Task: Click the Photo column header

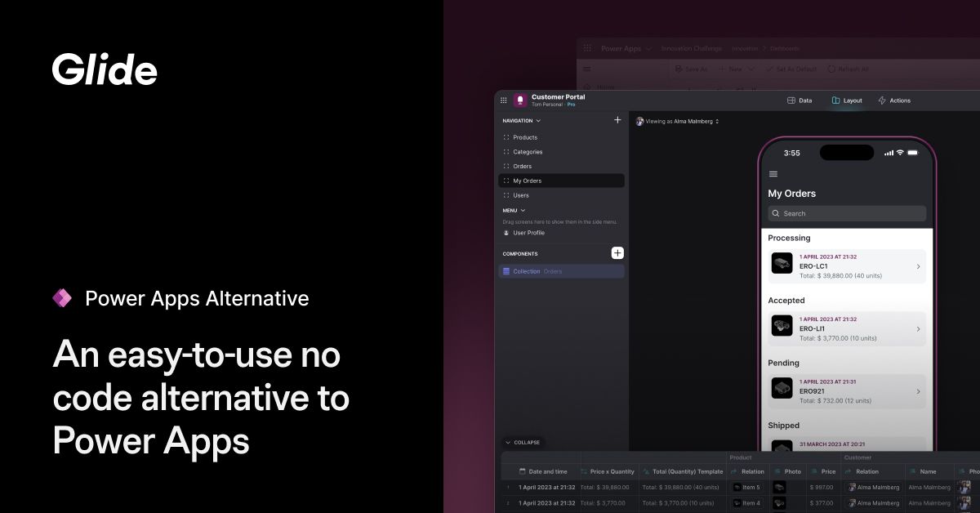Action: (787, 471)
